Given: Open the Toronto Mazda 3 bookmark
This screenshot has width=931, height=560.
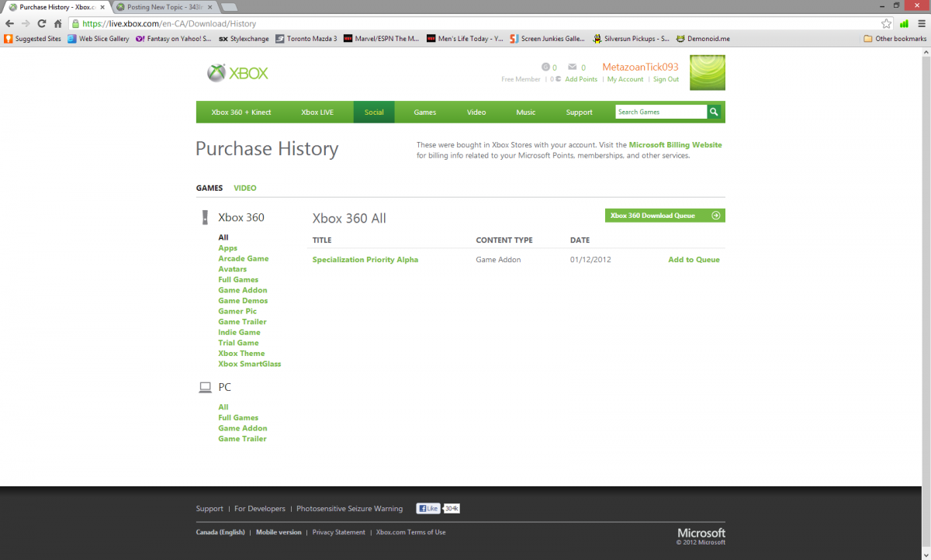Looking at the screenshot, I should (306, 38).
